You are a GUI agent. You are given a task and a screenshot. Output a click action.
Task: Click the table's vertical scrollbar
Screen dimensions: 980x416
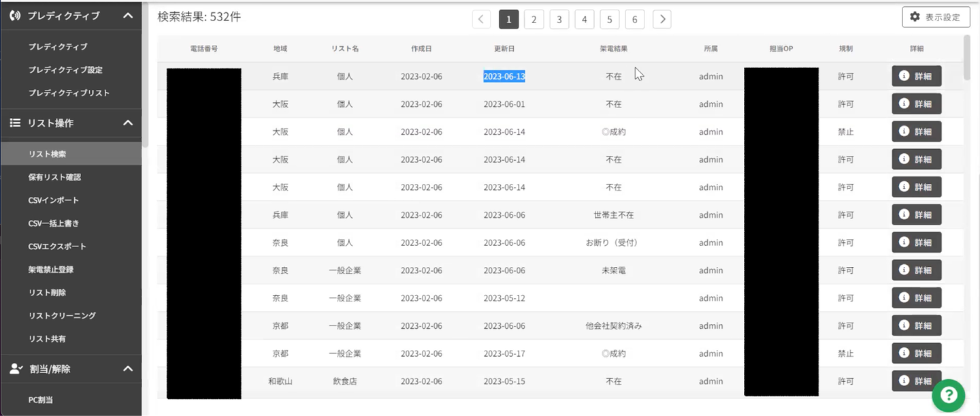(967, 58)
